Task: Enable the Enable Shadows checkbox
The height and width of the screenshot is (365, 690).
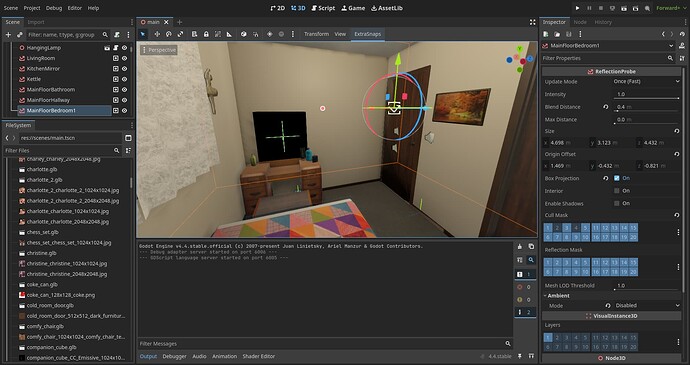Action: click(617, 203)
